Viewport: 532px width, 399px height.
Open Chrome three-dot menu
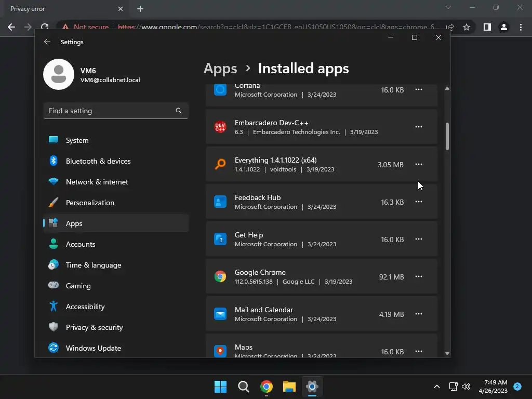click(x=521, y=27)
